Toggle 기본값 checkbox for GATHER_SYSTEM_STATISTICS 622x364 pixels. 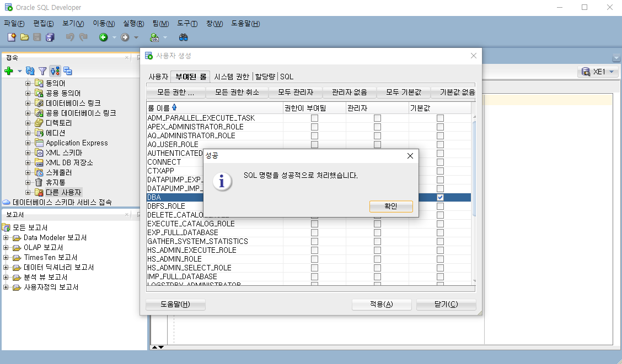[x=441, y=241]
